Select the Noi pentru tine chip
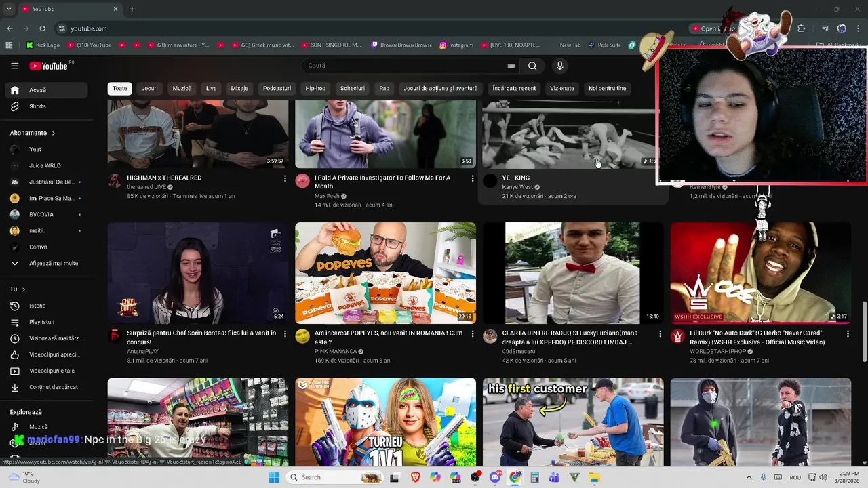This screenshot has height=488, width=868. [607, 88]
